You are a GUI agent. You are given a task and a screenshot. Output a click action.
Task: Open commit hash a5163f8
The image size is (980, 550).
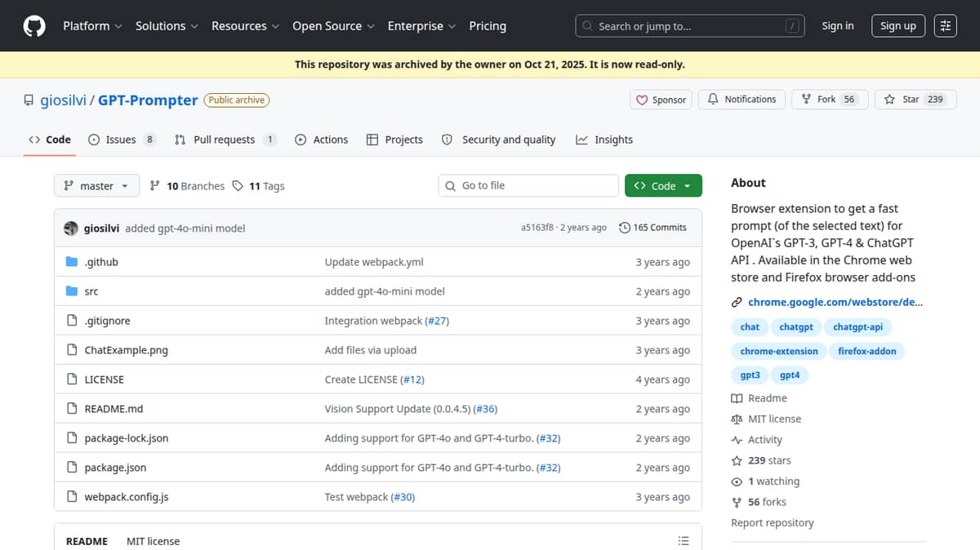(537, 228)
